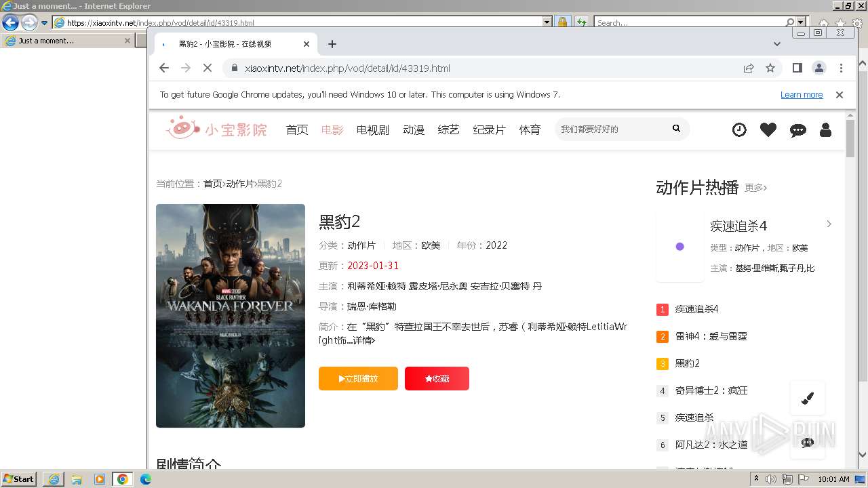This screenshot has width=868, height=488.
Task: Click the 小宝影院 site logo
Action: (x=216, y=128)
